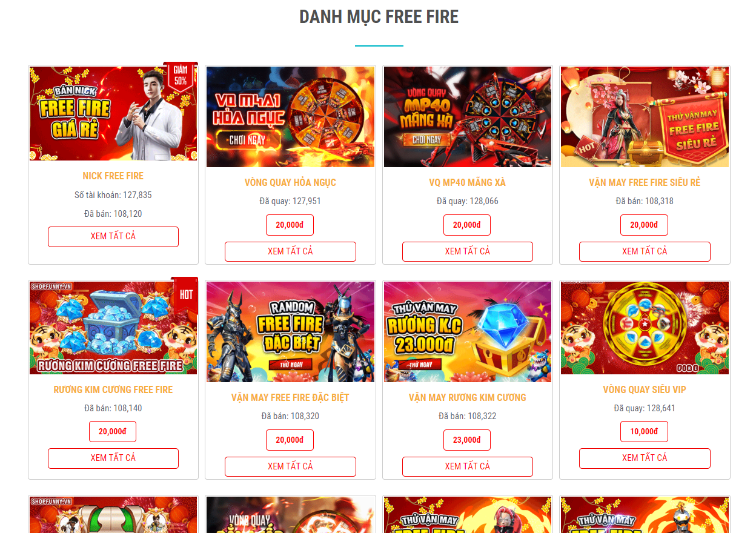Click the NICK FREE FIRE title link
The width and height of the screenshot is (756, 533).
coord(113,176)
